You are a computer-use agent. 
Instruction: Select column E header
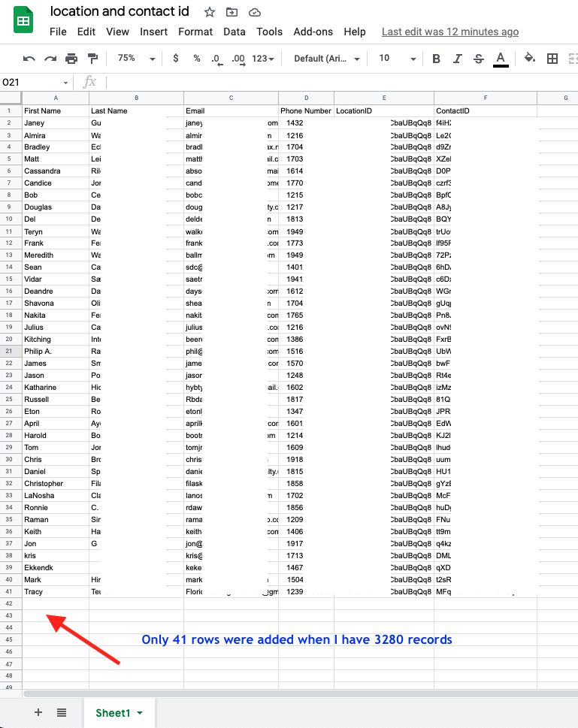[384, 98]
